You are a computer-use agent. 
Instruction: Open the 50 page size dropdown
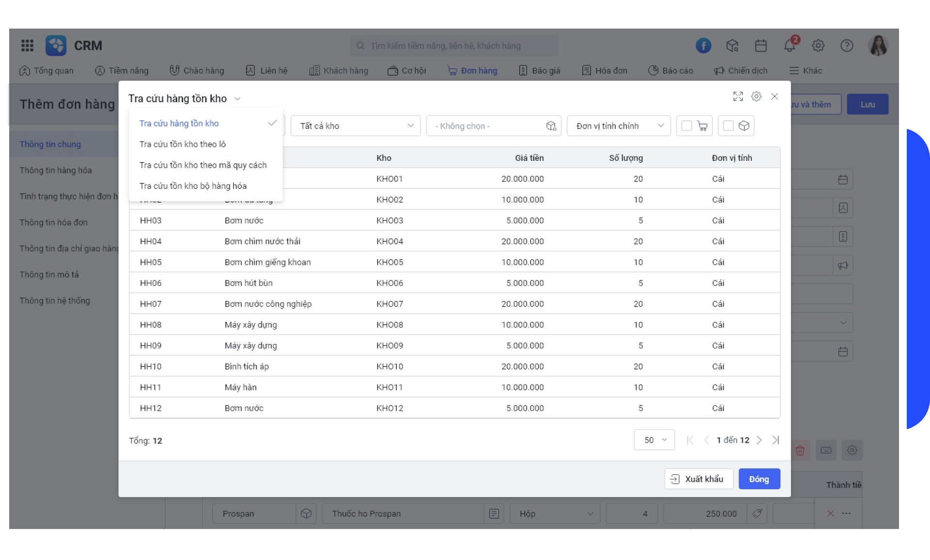pos(654,440)
